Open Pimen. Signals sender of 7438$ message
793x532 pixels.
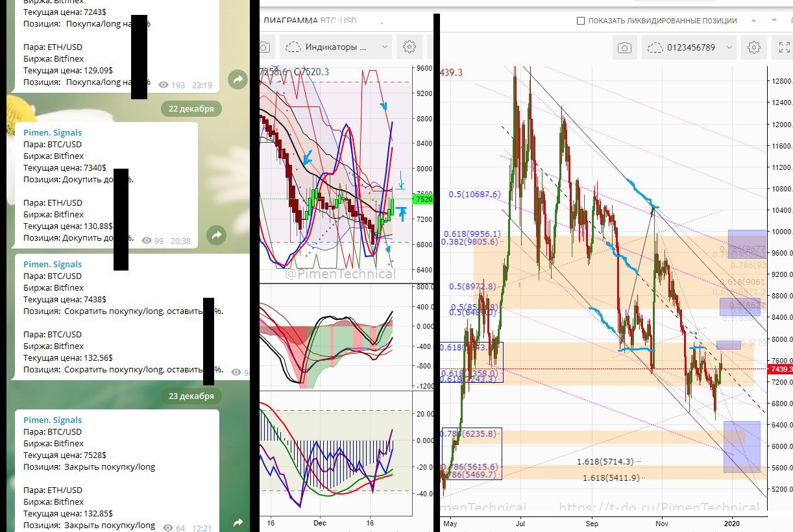pos(53,264)
